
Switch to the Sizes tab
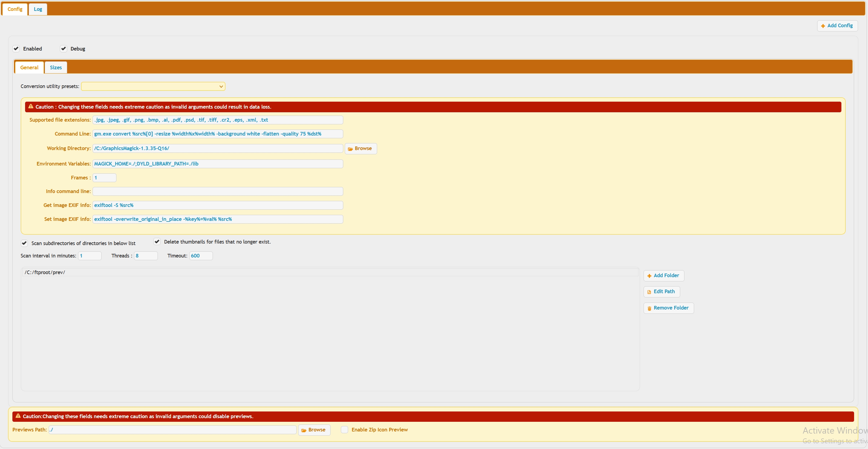56,67
